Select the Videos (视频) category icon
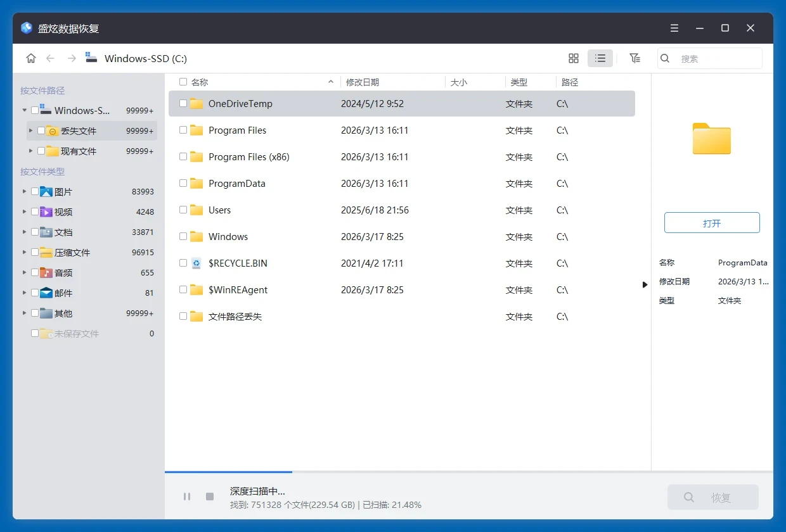Image resolution: width=786 pixels, height=532 pixels. coord(46,212)
